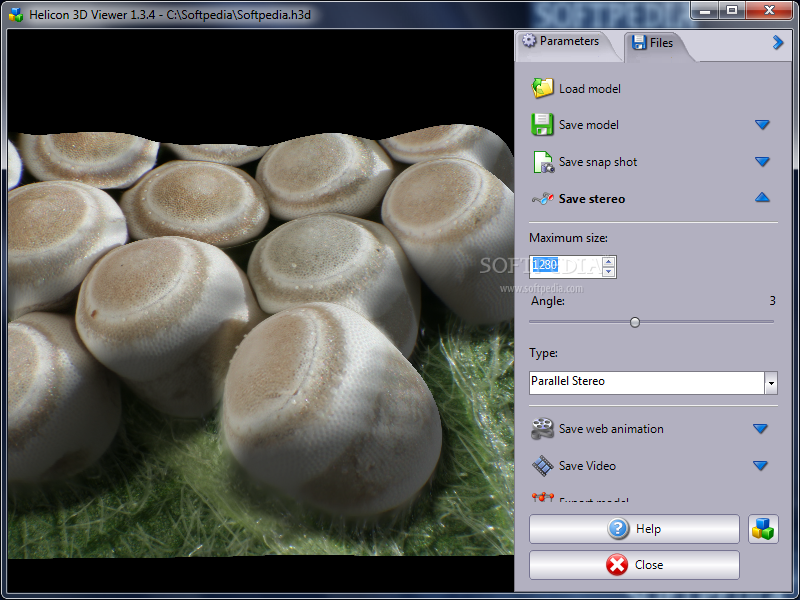Click the Save stereo heading
This screenshot has height=600, width=800.
coord(592,199)
